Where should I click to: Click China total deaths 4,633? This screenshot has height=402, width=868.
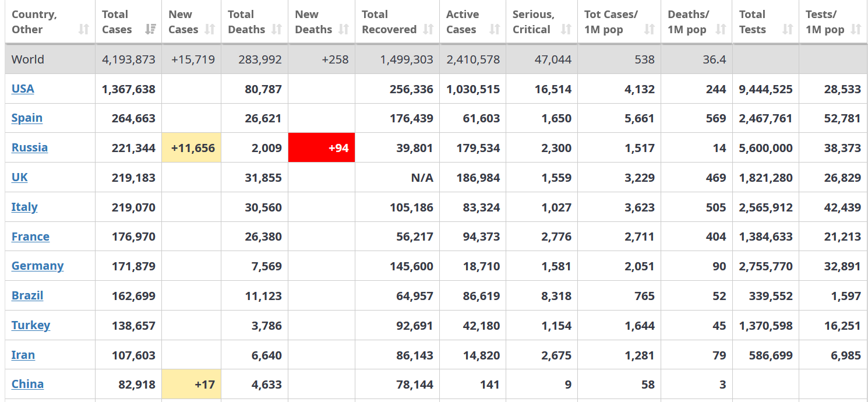(267, 385)
